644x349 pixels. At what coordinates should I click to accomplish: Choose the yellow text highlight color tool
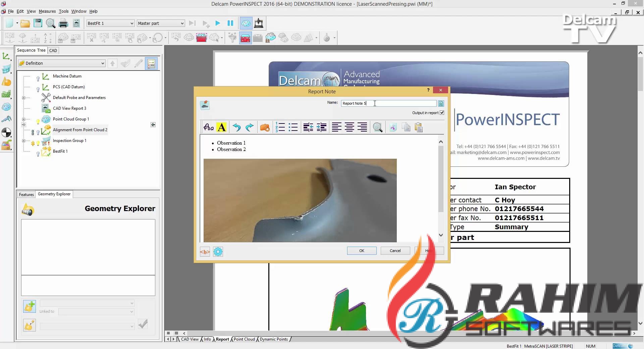coord(221,127)
